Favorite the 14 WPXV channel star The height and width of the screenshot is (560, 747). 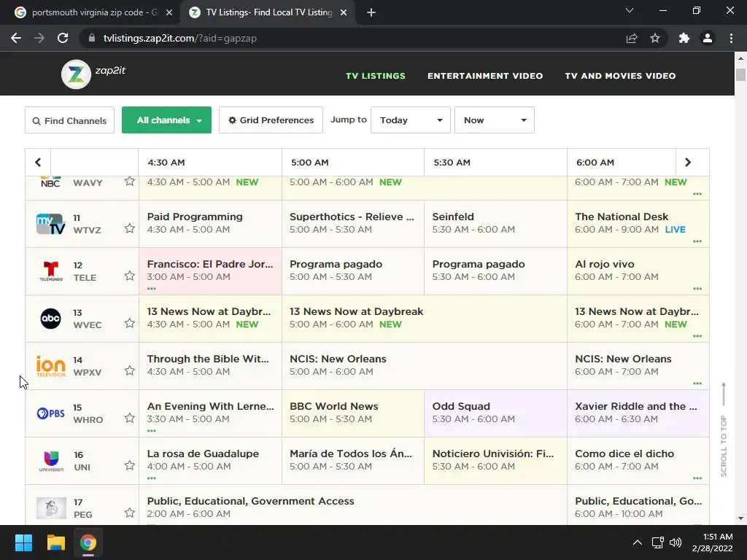coord(130,370)
